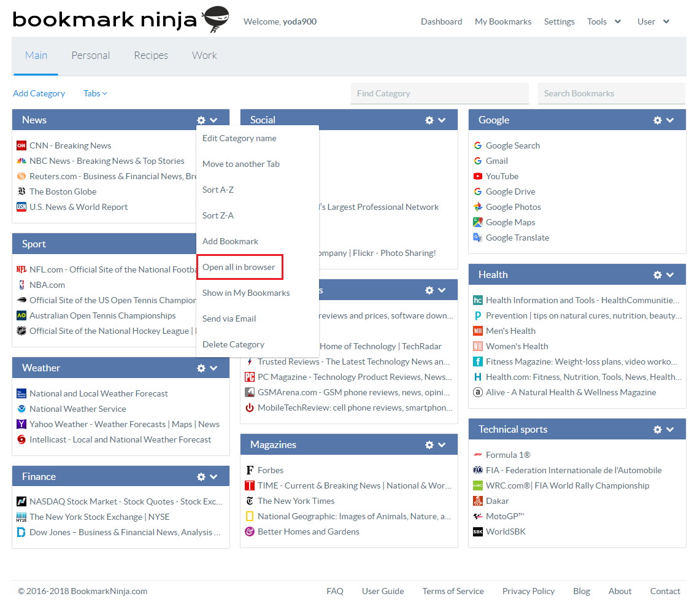Open the gear settings icon on News category
The width and height of the screenshot is (700, 607).
pos(201,120)
